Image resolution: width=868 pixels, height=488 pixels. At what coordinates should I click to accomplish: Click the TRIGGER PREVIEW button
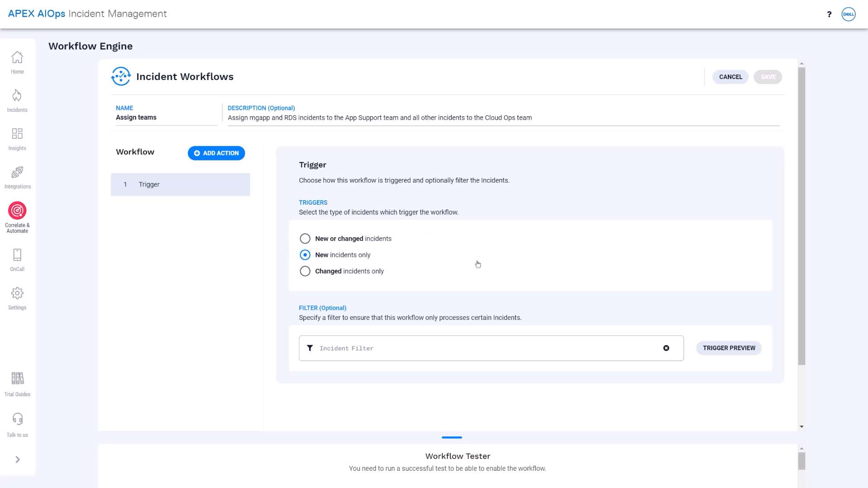click(x=729, y=348)
